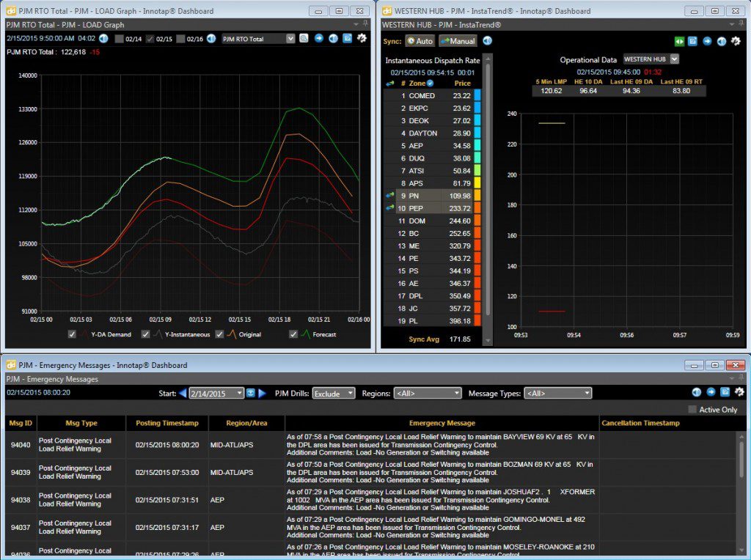Viewport: 751px width, 560px height.
Task: Click the orange color bar beside PEP zone
Action: pyautogui.click(x=477, y=208)
